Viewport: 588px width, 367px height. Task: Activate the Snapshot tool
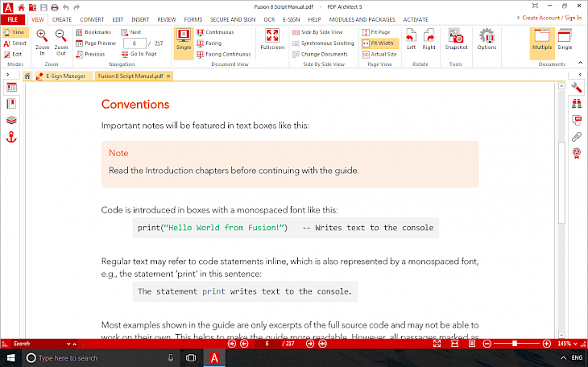[x=456, y=39]
